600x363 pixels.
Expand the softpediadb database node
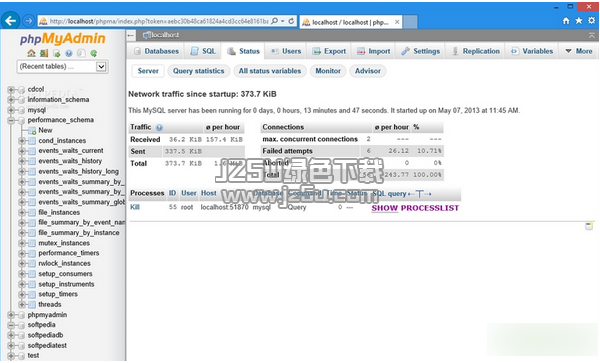tap(11, 335)
